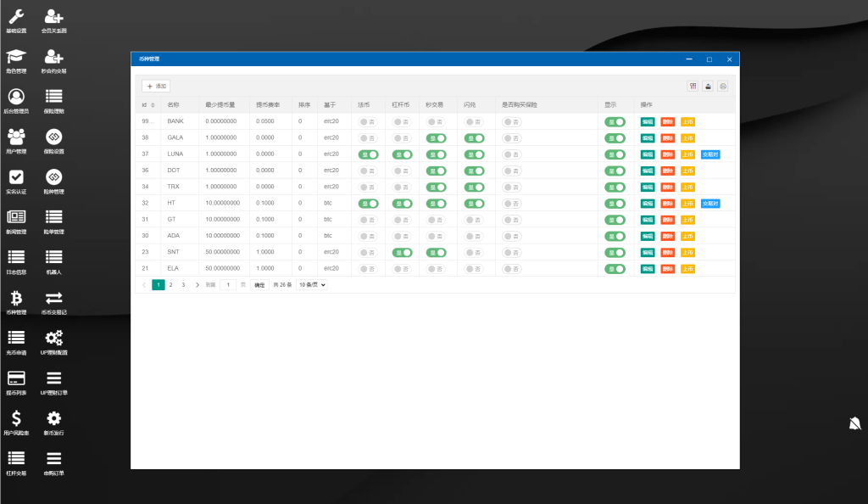
Task: Open 用户管理 group icon
Action: tap(16, 137)
